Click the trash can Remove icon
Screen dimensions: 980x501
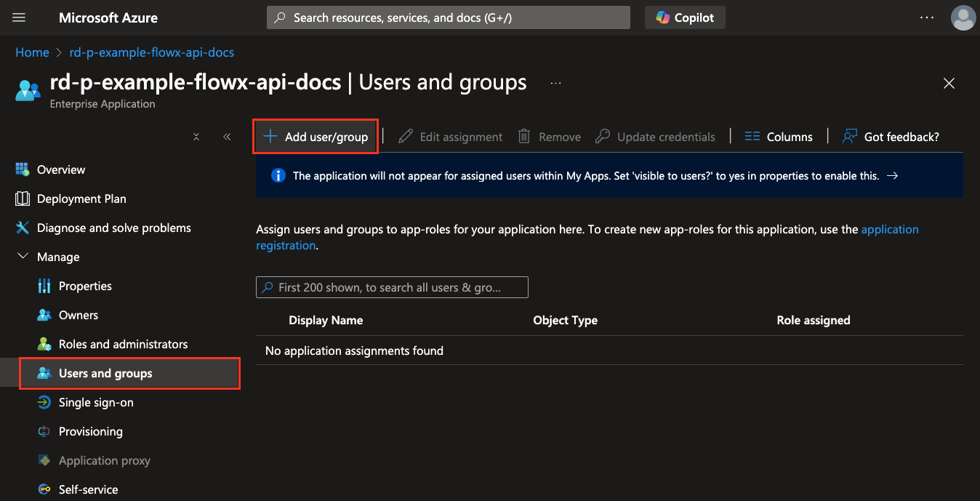click(523, 136)
